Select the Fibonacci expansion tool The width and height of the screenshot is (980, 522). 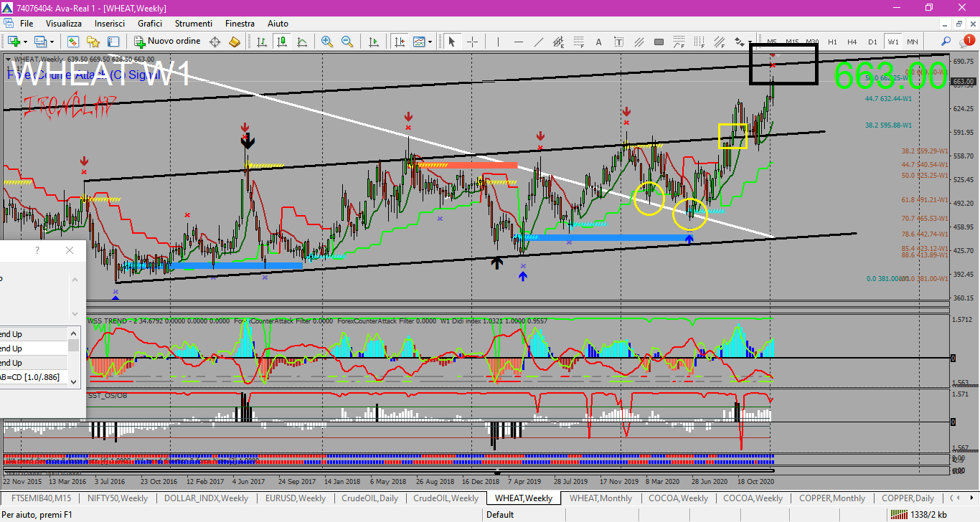(x=679, y=42)
